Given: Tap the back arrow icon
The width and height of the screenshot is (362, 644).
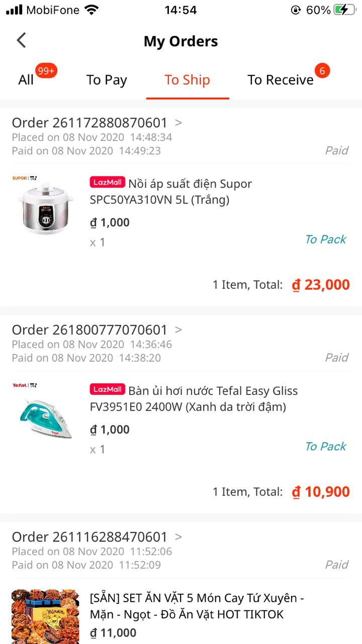Looking at the screenshot, I should tap(21, 40).
